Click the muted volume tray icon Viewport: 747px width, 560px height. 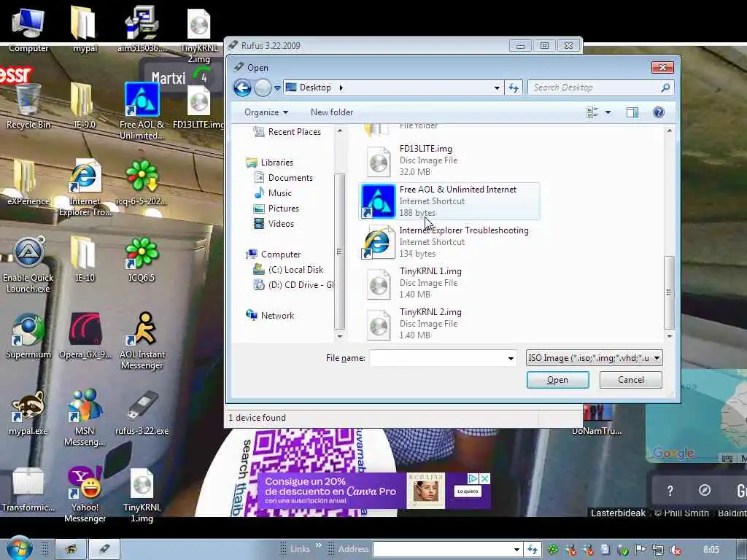coord(675,550)
